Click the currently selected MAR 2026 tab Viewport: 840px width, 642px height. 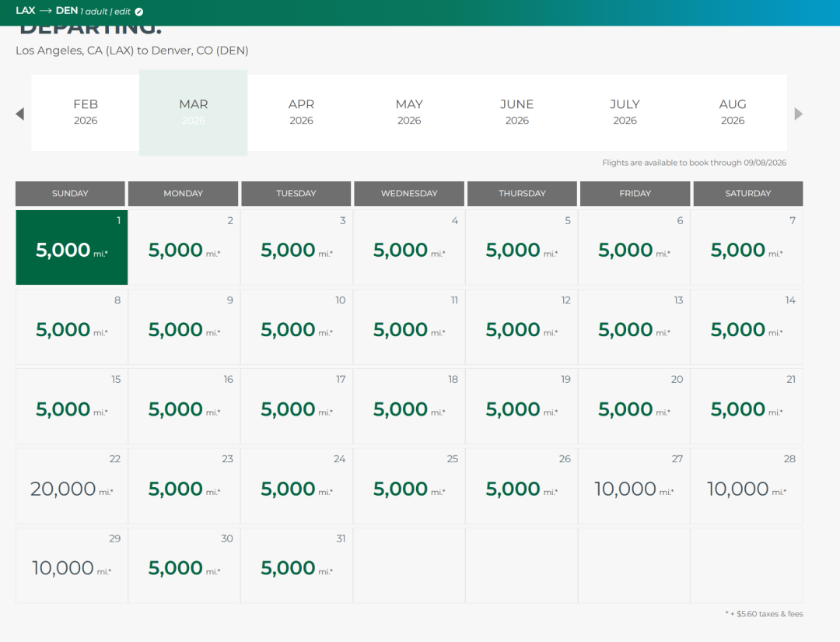tap(194, 112)
